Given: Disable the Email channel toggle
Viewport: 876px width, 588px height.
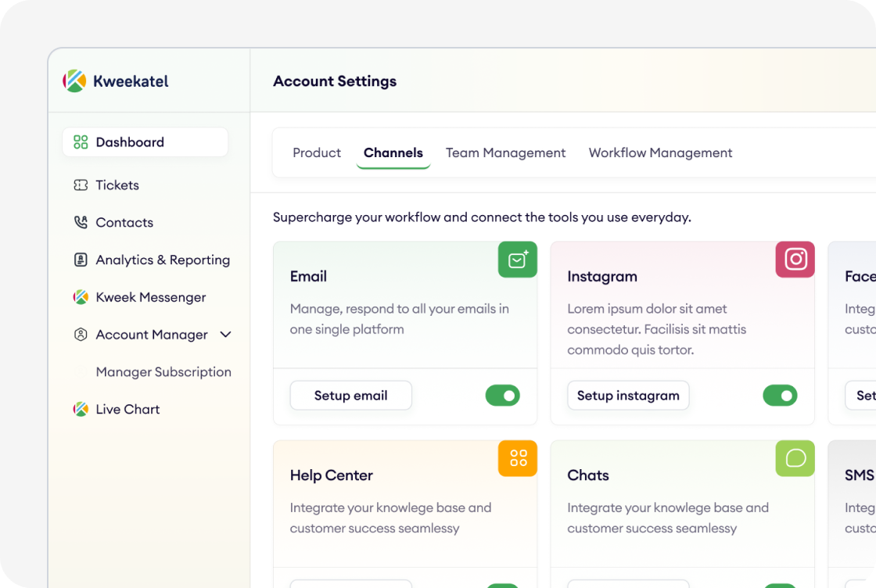Looking at the screenshot, I should (503, 396).
